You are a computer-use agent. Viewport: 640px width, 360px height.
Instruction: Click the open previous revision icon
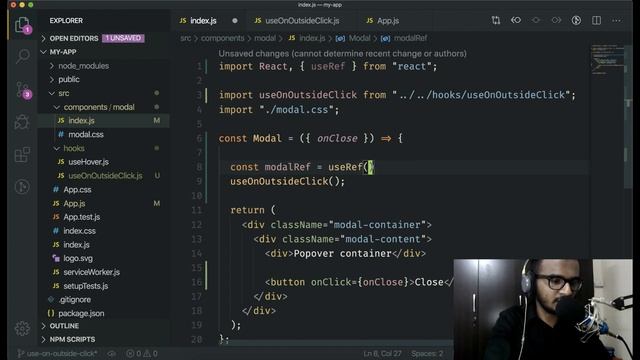(x=516, y=20)
